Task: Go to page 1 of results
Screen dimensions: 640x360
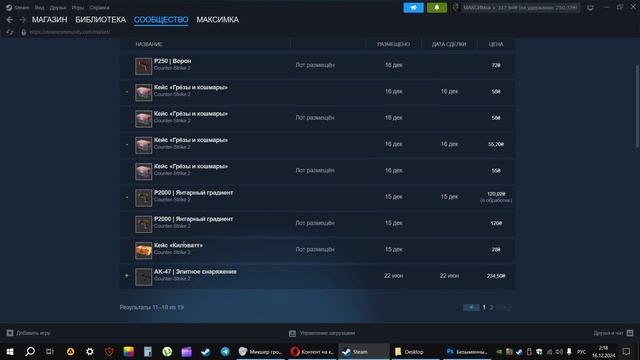Action: (x=484, y=307)
